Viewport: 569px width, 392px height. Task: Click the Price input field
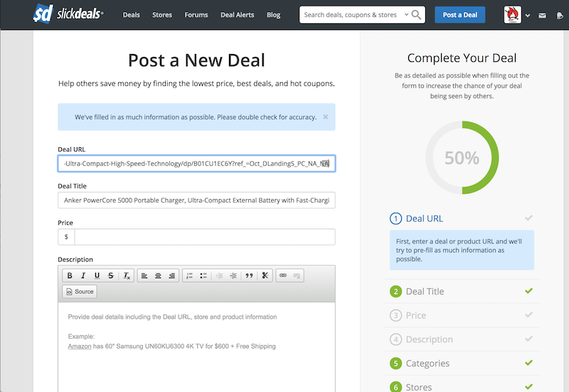click(204, 237)
